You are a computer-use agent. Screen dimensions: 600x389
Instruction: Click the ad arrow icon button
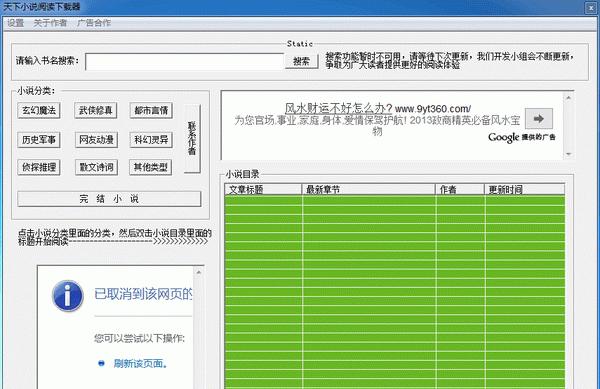click(539, 119)
